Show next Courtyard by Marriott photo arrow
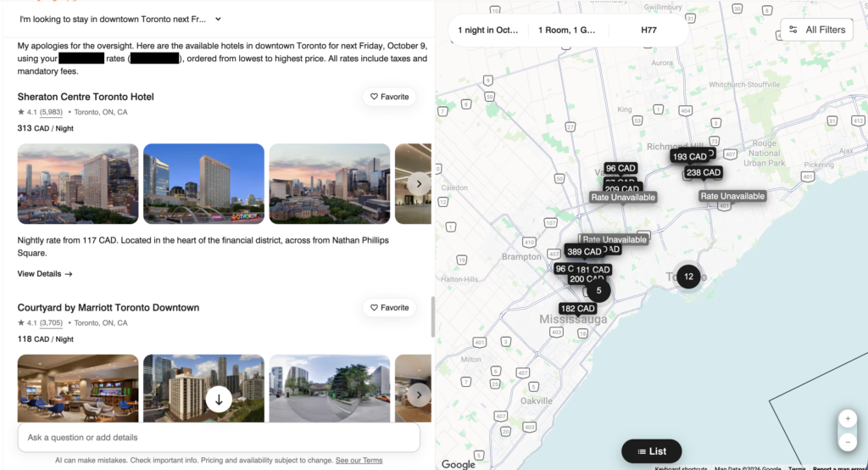This screenshot has width=868, height=470. [x=419, y=394]
